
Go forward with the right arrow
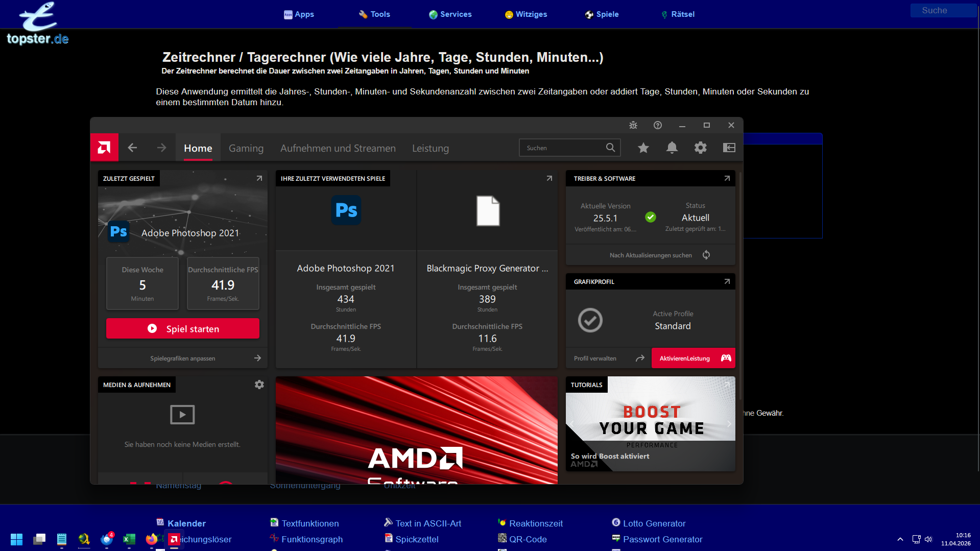pos(161,148)
